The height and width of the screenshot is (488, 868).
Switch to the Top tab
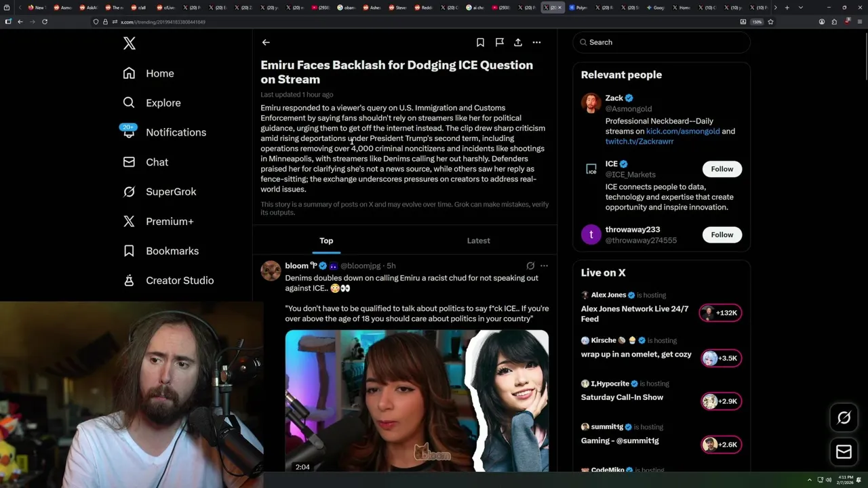326,241
